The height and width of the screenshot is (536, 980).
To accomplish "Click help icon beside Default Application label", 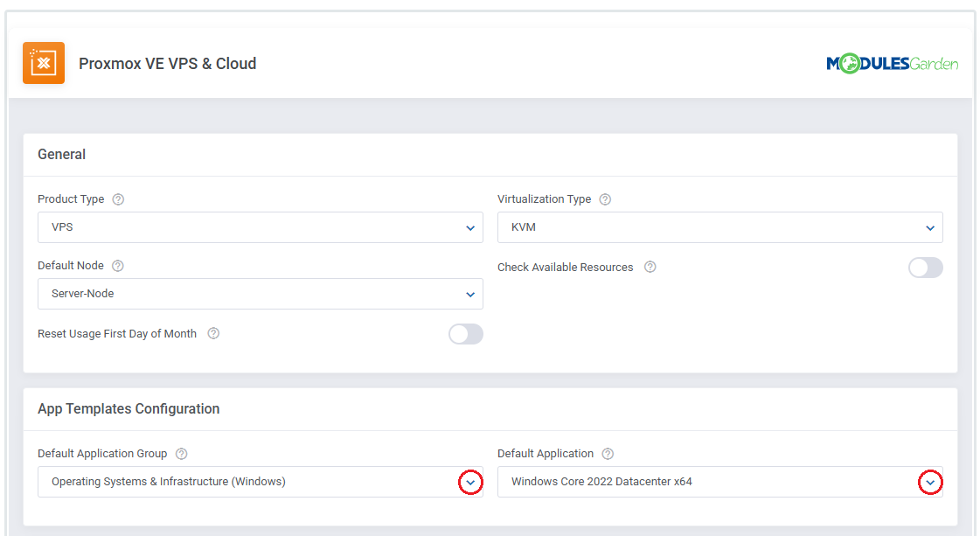I will click(x=608, y=454).
